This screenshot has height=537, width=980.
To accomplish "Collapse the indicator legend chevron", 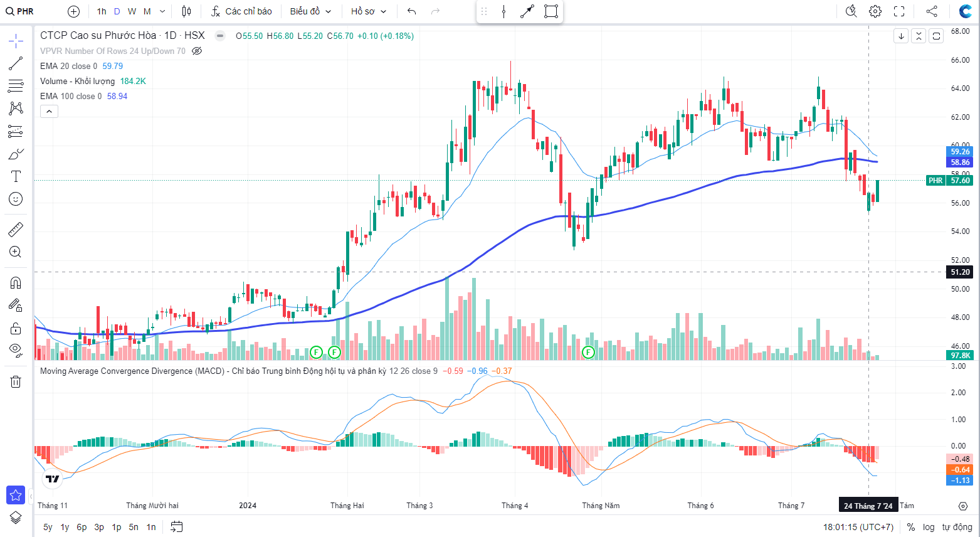I will 49,111.
